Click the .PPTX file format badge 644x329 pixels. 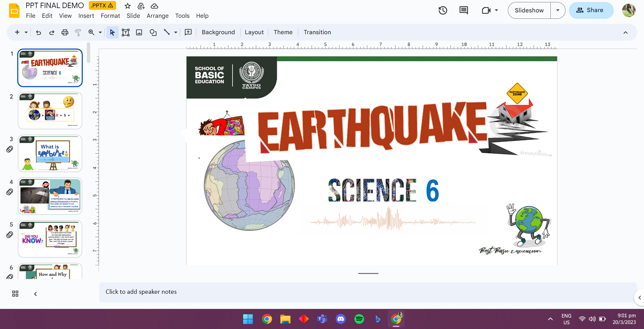pyautogui.click(x=102, y=5)
